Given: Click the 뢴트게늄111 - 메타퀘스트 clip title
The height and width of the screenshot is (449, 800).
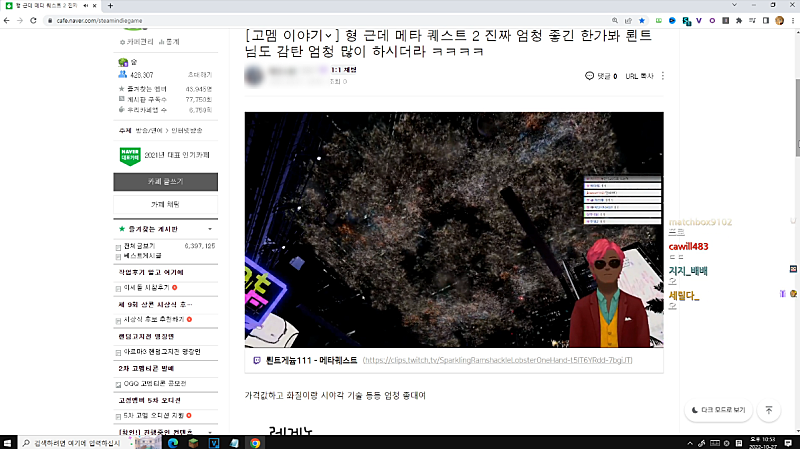Looking at the screenshot, I should click(311, 360).
